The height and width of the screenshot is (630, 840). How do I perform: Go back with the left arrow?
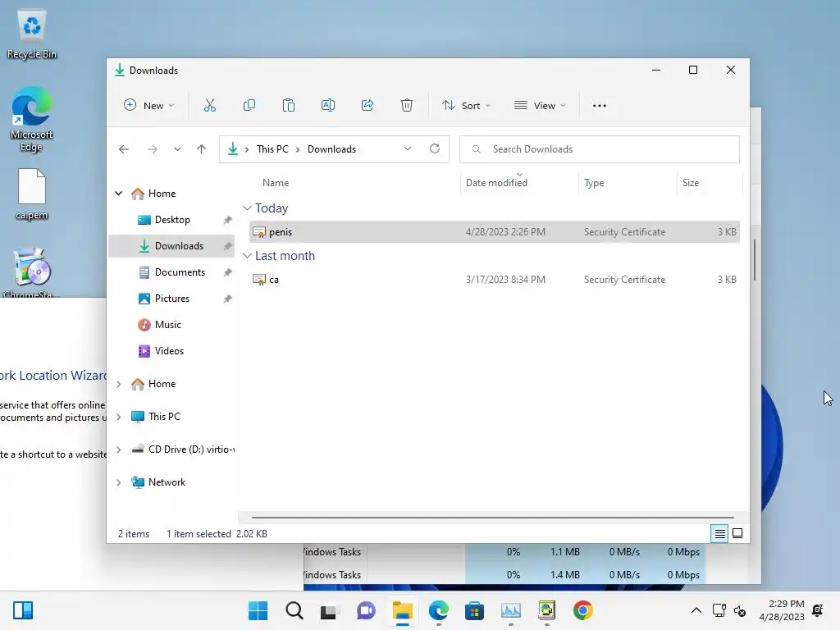pyautogui.click(x=124, y=149)
